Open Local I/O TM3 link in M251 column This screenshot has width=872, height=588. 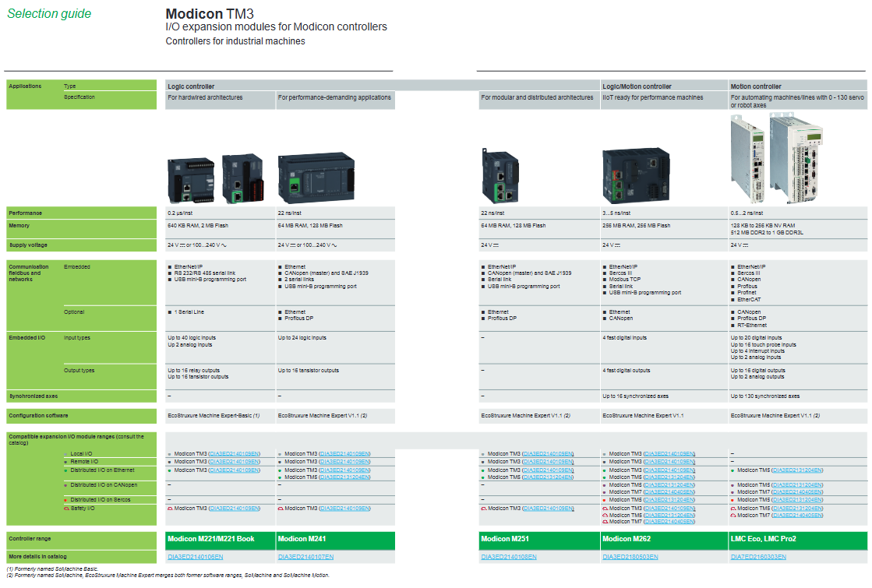[548, 454]
